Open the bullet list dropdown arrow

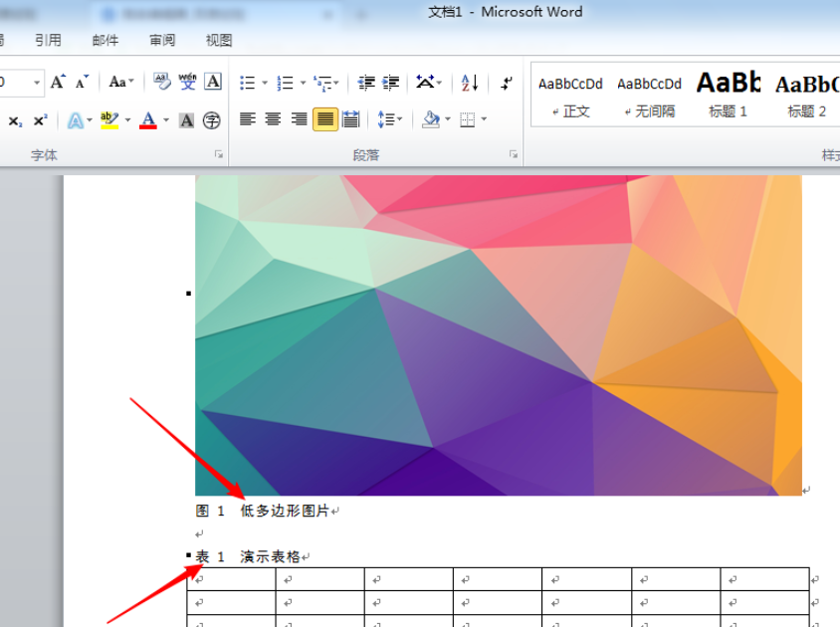265,83
